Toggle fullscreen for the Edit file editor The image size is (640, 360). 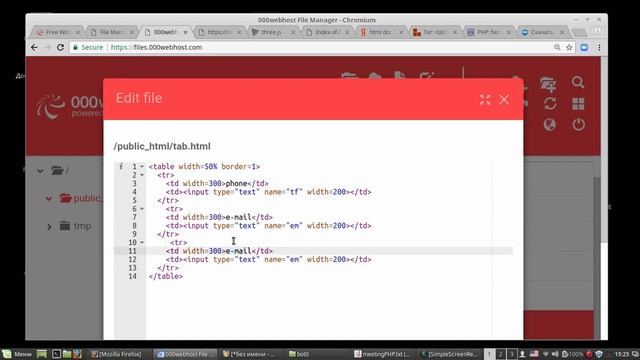point(485,99)
